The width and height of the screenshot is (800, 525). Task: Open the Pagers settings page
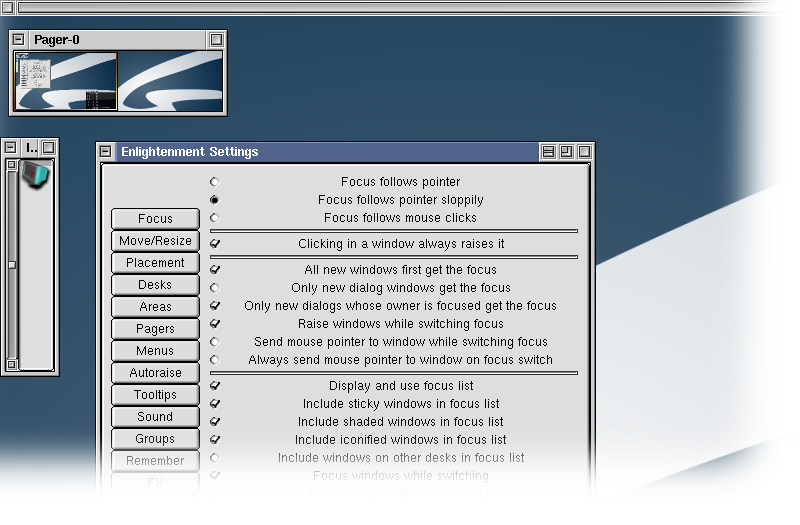pyautogui.click(x=155, y=328)
